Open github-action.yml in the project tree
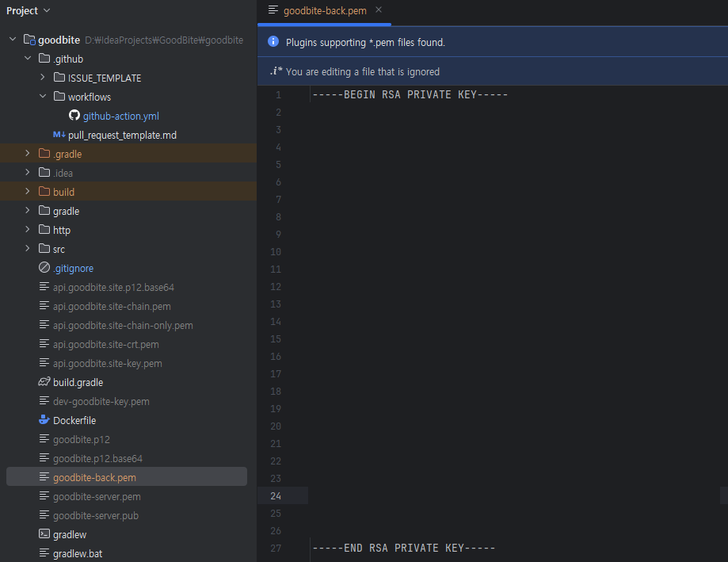The width and height of the screenshot is (728, 562). (120, 116)
